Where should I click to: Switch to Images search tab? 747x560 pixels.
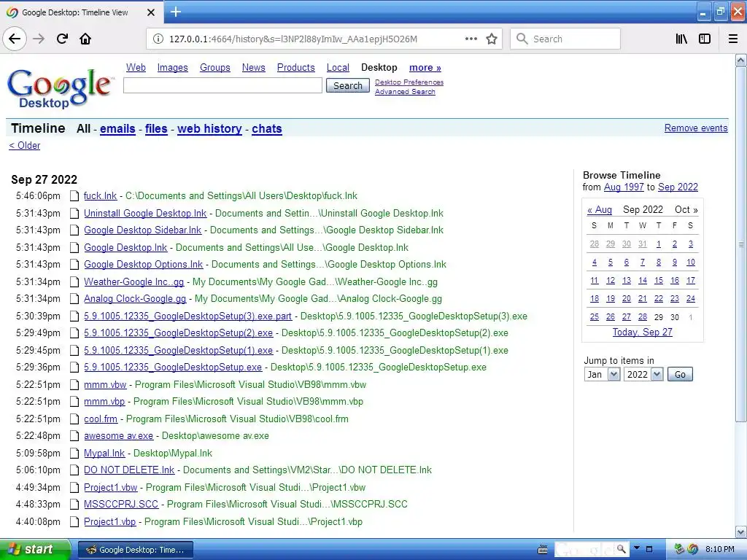click(172, 68)
